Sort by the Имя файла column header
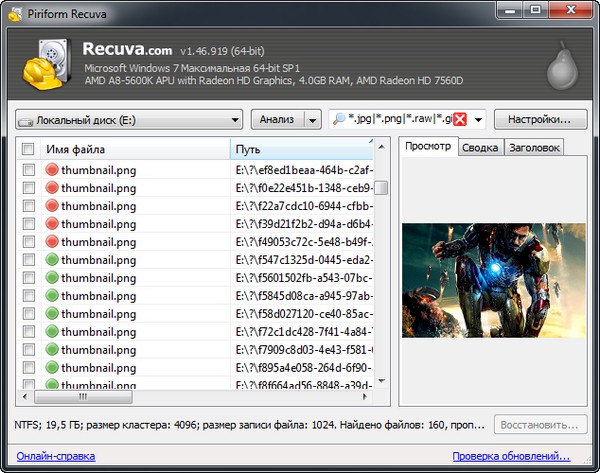The image size is (600, 473). tap(135, 149)
